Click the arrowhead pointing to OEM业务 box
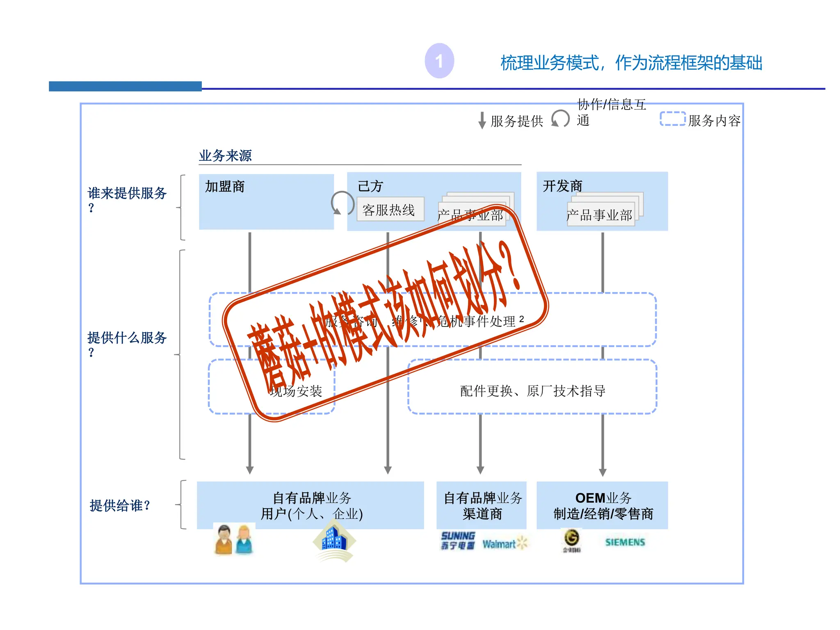The width and height of the screenshot is (840, 630). click(x=603, y=472)
